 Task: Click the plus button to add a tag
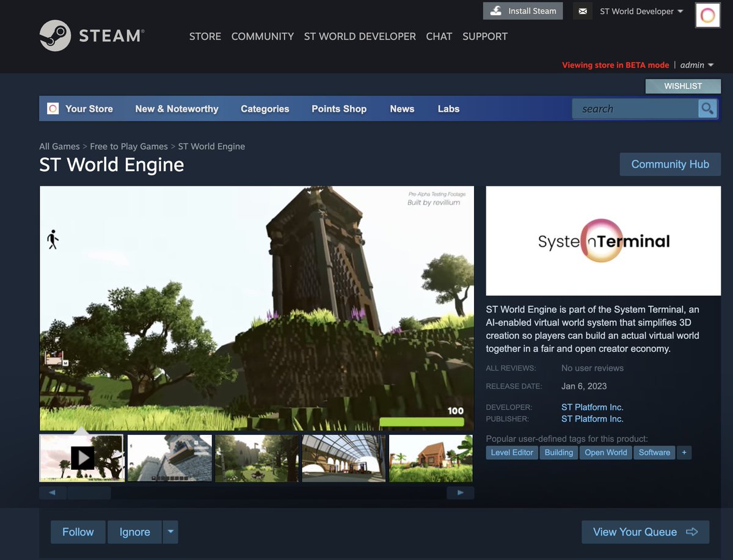coord(684,453)
